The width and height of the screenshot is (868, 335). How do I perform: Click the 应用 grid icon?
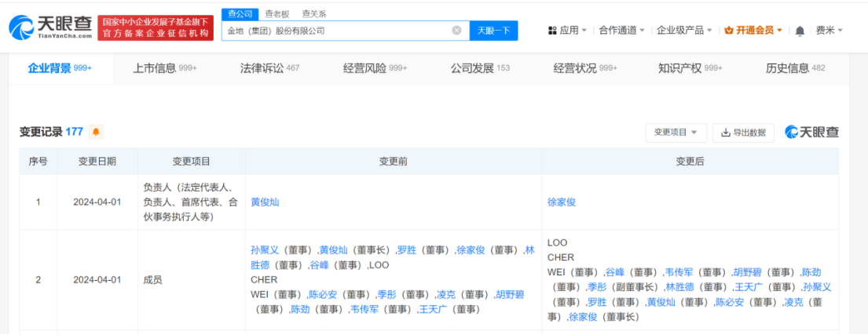pyautogui.click(x=552, y=31)
